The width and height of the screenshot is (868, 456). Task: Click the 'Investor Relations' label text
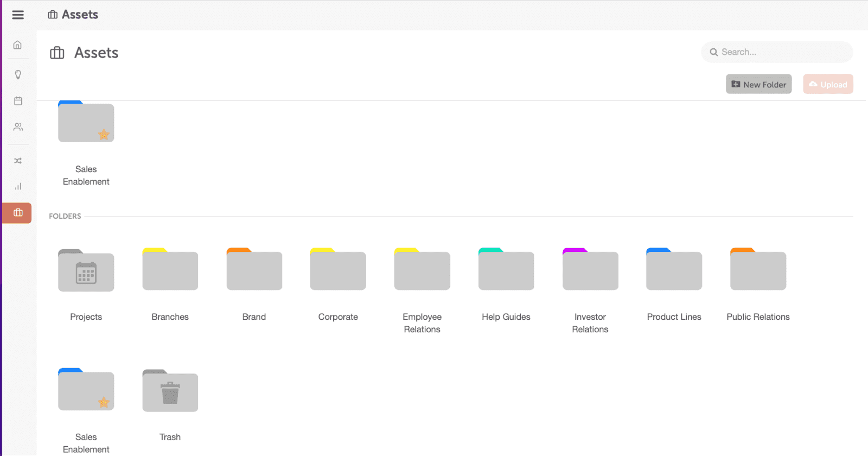[x=590, y=323]
